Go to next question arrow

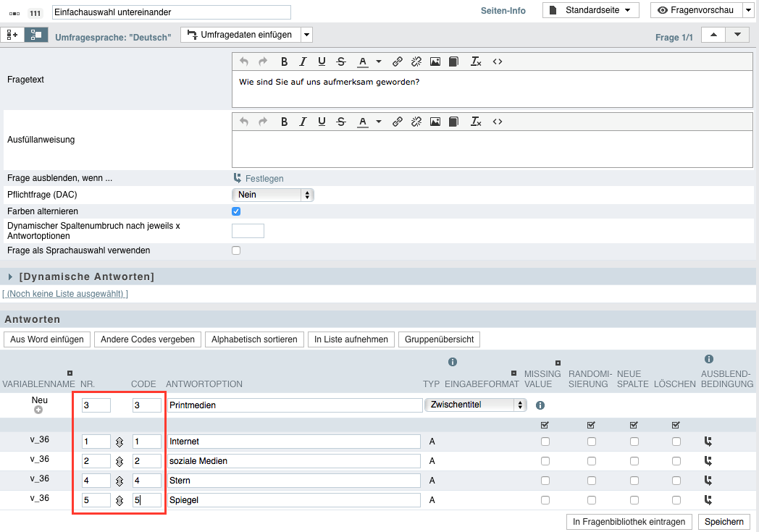(x=738, y=35)
